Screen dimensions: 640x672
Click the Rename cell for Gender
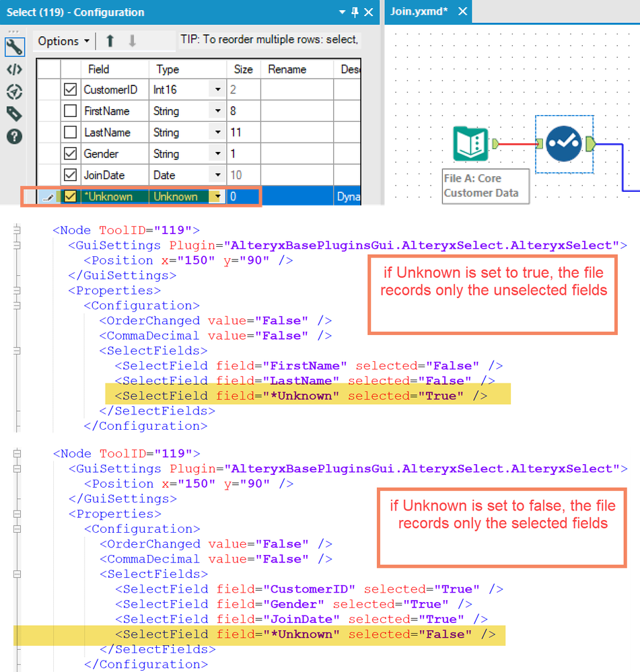tap(297, 153)
